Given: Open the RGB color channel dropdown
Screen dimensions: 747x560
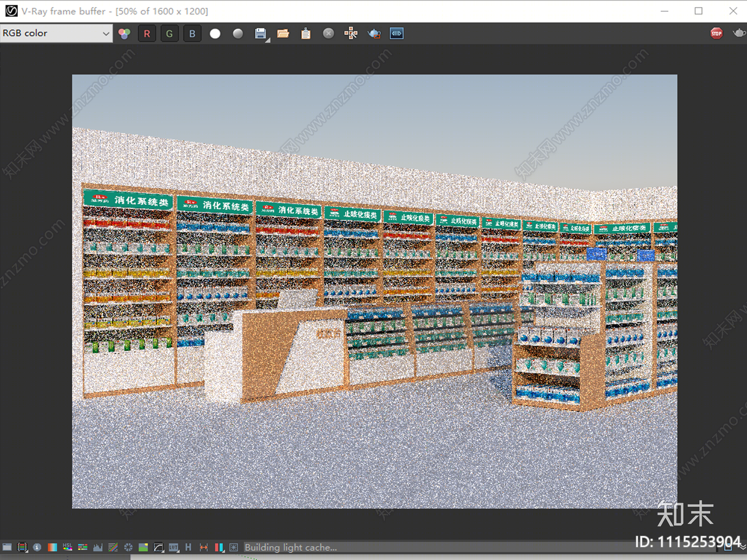Looking at the screenshot, I should [56, 33].
